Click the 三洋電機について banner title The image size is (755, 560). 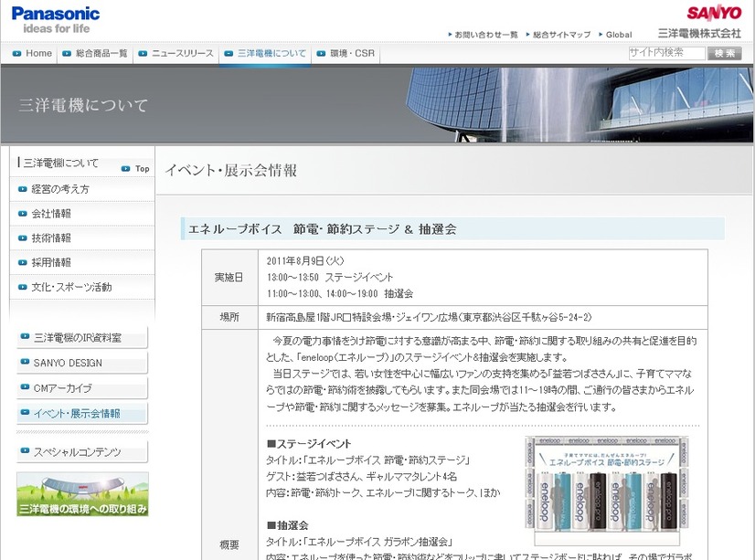83,105
